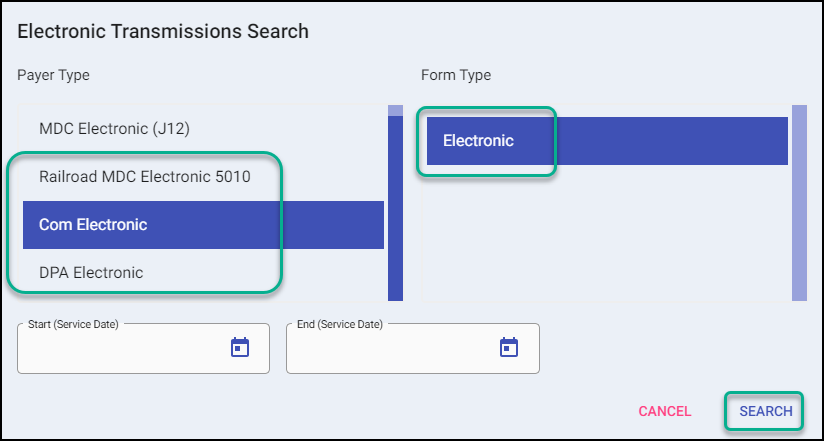The width and height of the screenshot is (824, 441).
Task: Click the Start (Service Date) floating label
Action: 73,325
